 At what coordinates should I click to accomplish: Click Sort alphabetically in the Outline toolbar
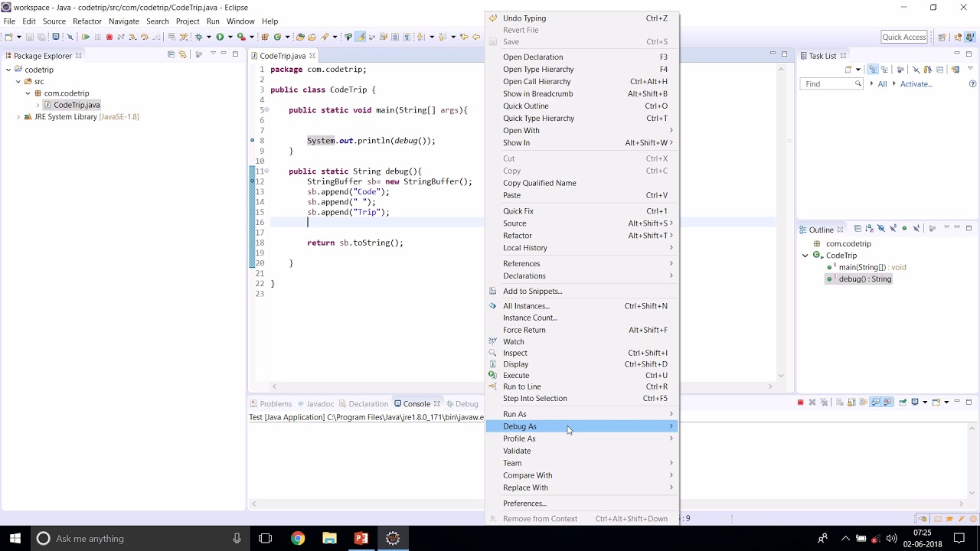869,228
